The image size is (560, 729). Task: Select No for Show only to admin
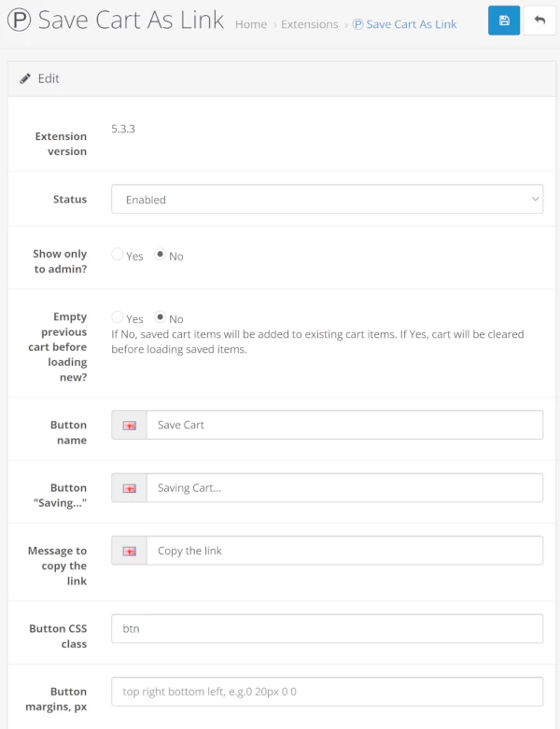161,255
